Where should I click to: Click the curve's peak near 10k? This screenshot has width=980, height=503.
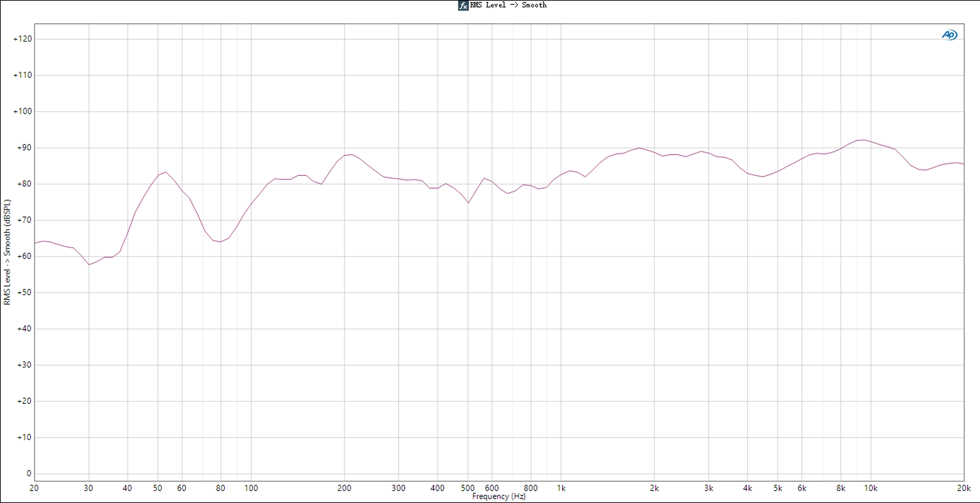pyautogui.click(x=864, y=140)
